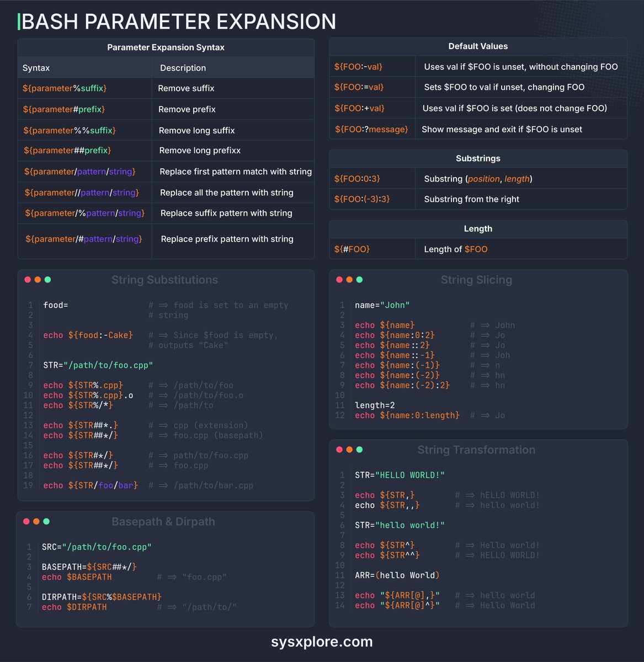Click the green dot on String Slicing panel
This screenshot has width=644, height=662.
pos(359,280)
